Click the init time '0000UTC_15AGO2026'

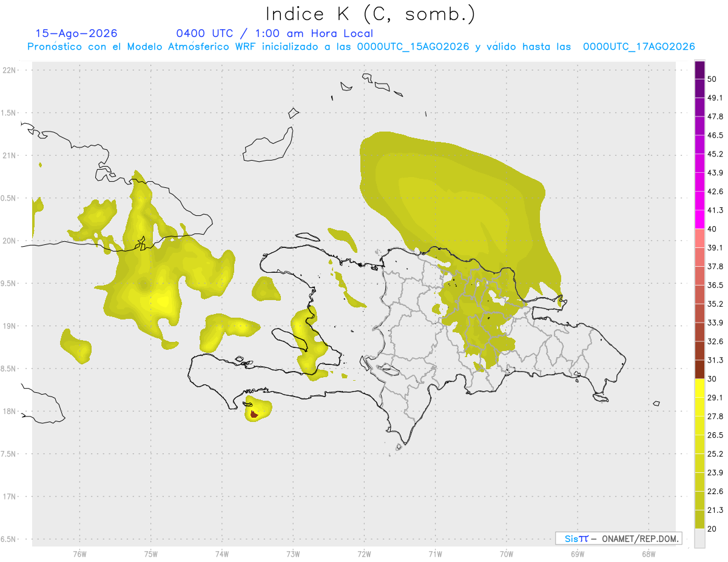413,47
